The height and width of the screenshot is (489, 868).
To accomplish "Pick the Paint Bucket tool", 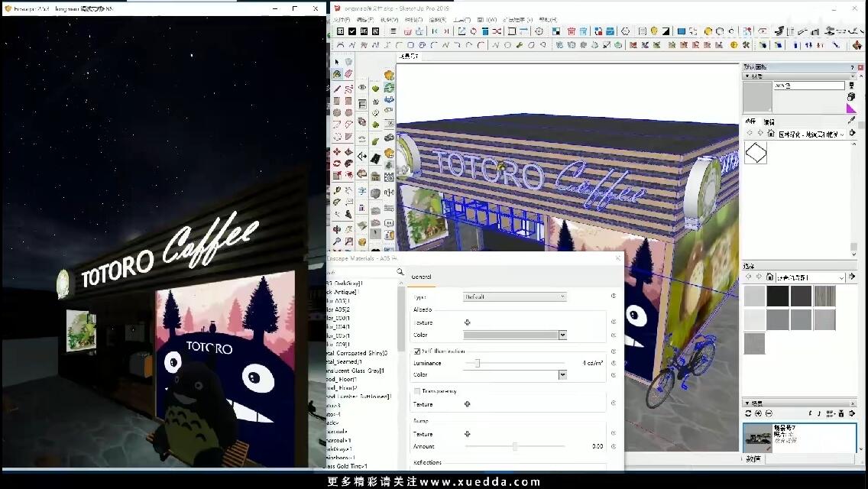I will [336, 73].
